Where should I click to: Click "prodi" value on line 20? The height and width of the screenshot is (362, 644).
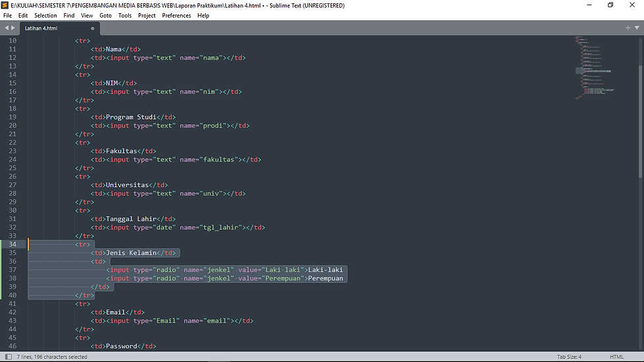point(214,125)
